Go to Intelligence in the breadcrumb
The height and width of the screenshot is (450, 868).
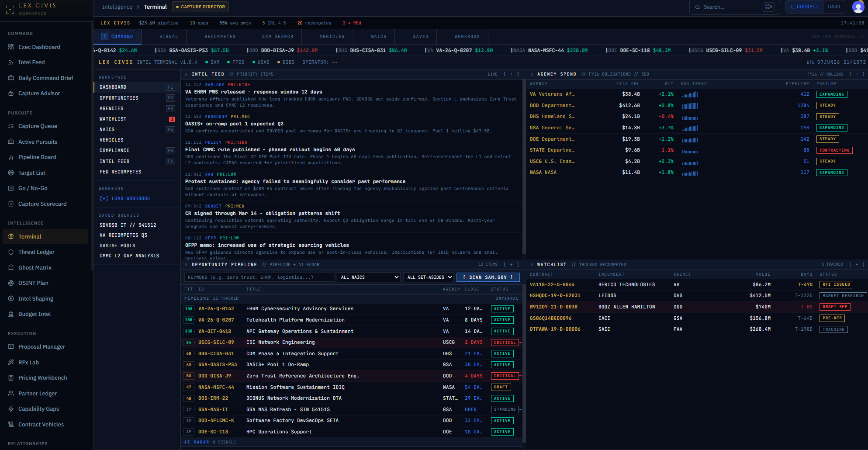click(x=117, y=7)
